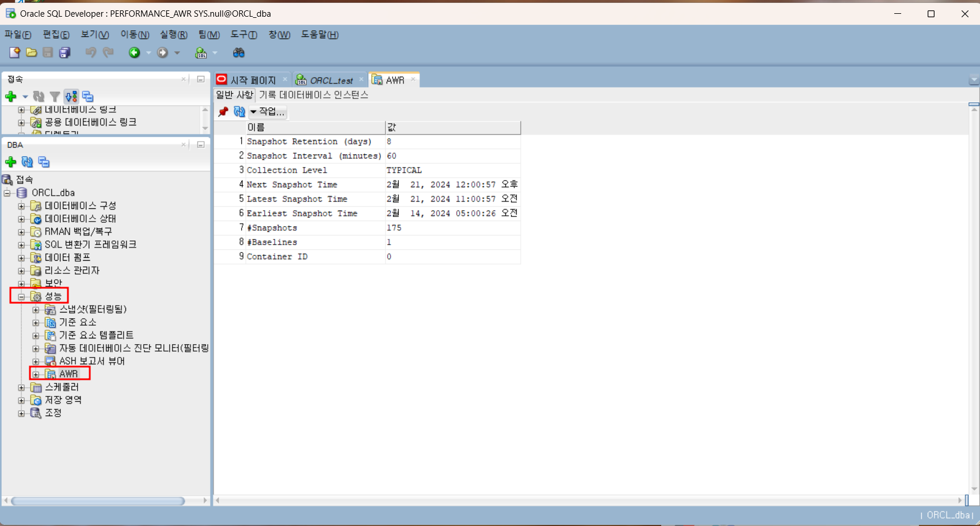This screenshot has width=980, height=526.
Task: Open the 보기(V) menu
Action: point(95,35)
